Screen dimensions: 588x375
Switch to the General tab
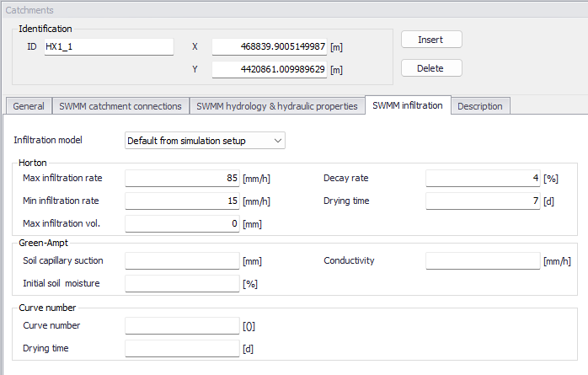(29, 106)
